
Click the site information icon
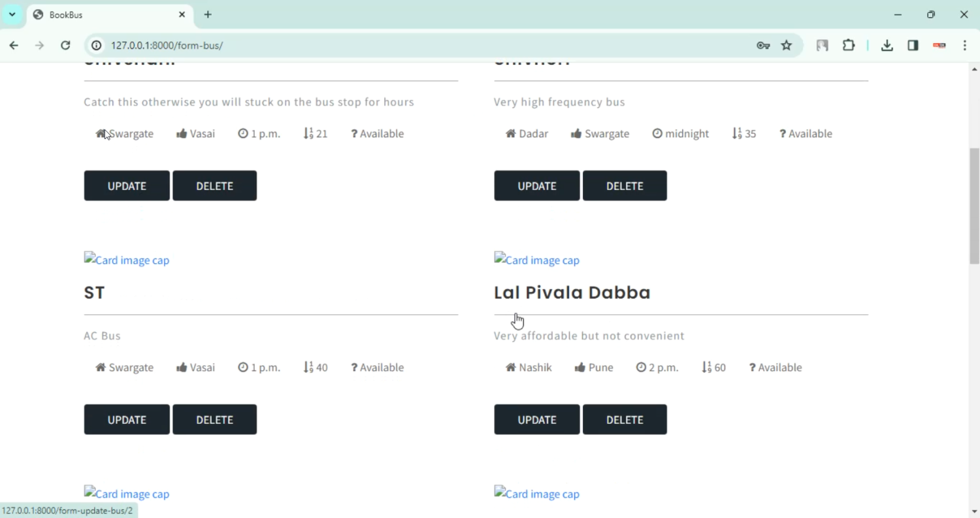click(97, 45)
